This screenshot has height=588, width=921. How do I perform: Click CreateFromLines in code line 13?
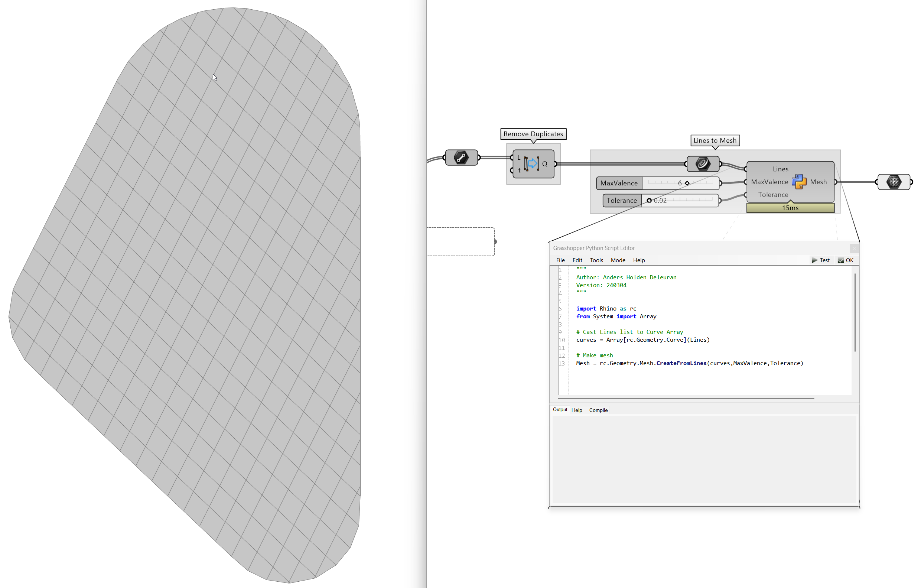click(x=681, y=363)
